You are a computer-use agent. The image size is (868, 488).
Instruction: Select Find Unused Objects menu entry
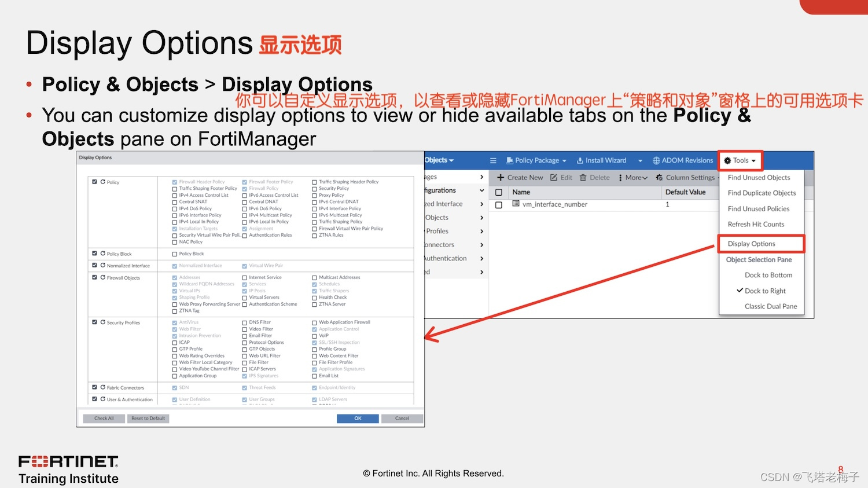point(759,178)
